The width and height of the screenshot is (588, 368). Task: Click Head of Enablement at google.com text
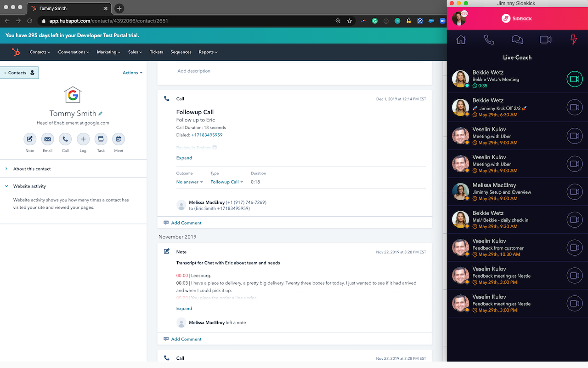73,123
